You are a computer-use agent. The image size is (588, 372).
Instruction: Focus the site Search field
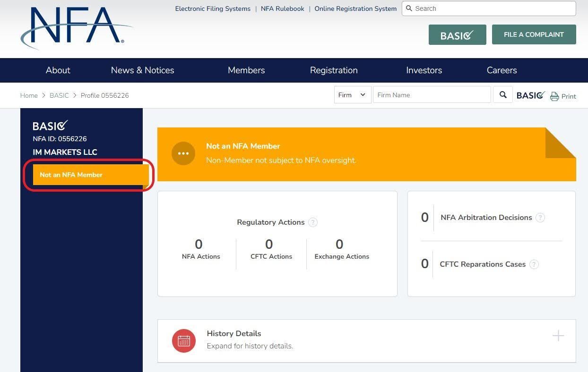point(489,8)
